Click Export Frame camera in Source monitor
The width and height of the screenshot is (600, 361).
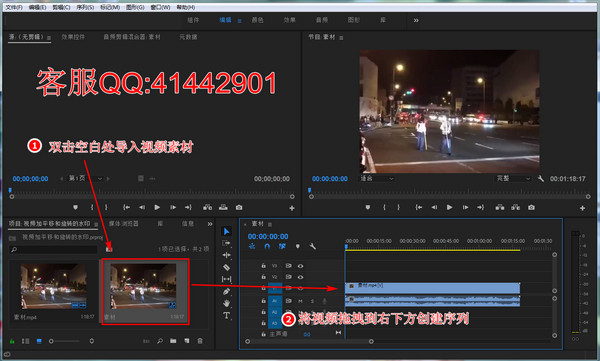coord(239,207)
